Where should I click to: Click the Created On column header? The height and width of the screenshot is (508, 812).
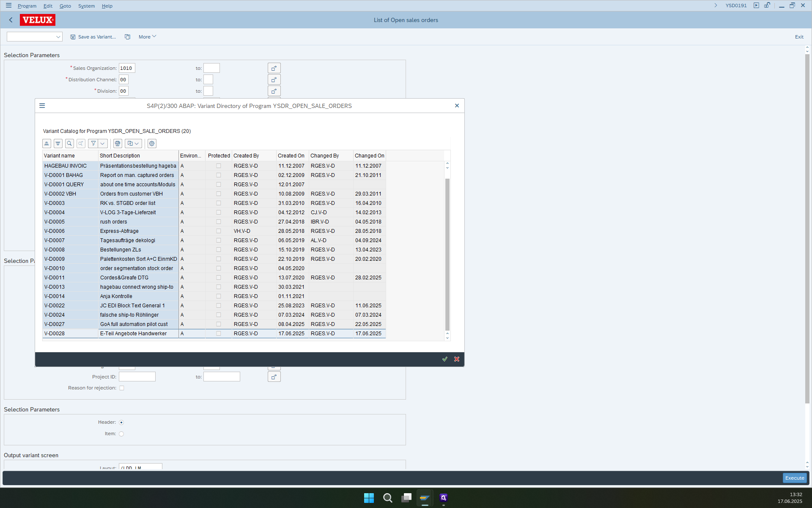click(x=292, y=156)
